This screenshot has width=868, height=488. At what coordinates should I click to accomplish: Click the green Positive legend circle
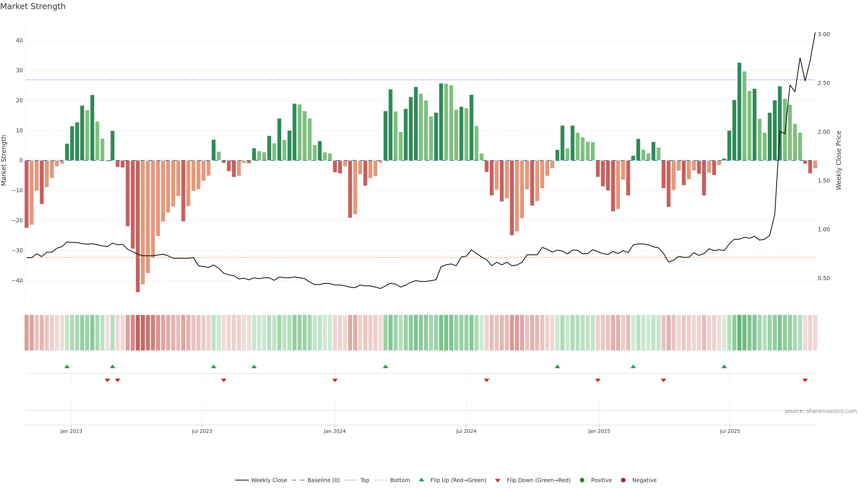click(582, 480)
